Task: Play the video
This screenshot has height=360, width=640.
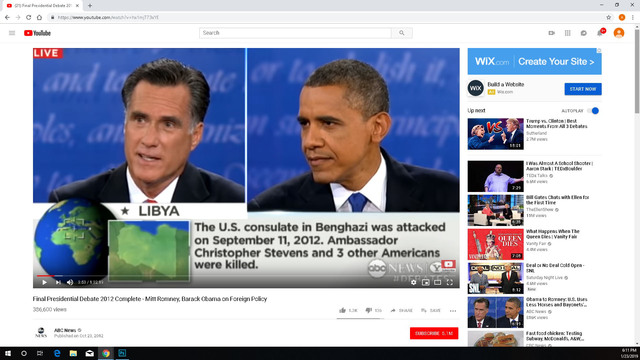Action: click(x=44, y=282)
